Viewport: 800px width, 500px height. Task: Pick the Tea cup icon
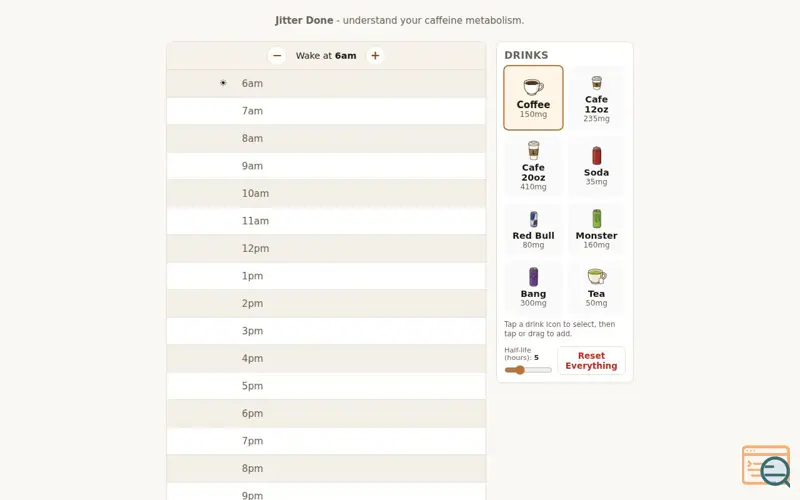tap(596, 287)
